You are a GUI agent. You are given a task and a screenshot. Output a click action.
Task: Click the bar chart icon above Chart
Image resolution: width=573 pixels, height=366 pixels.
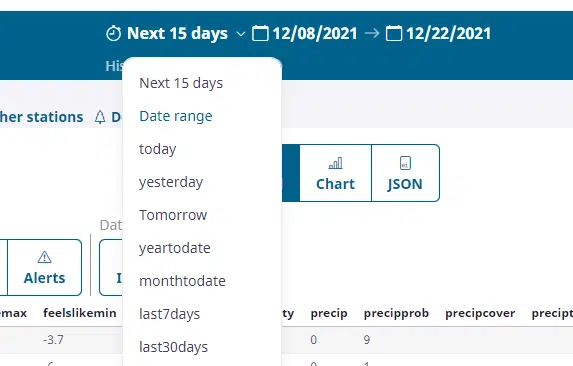tap(335, 163)
